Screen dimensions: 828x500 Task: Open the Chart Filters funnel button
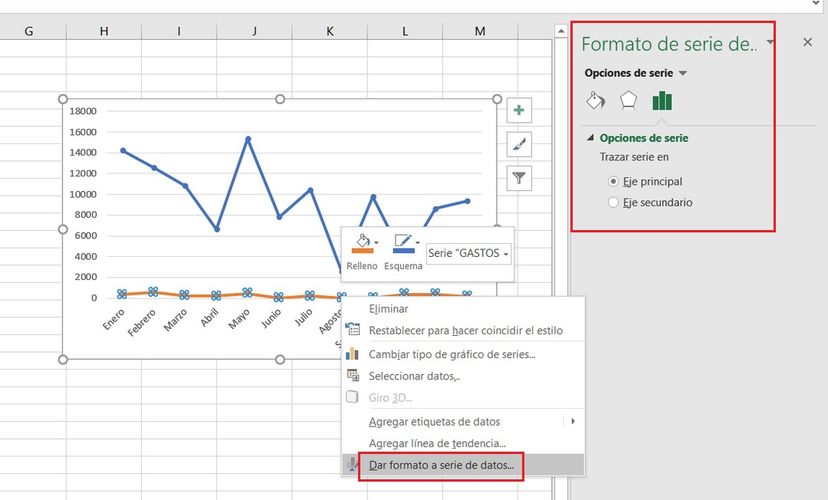point(519,178)
